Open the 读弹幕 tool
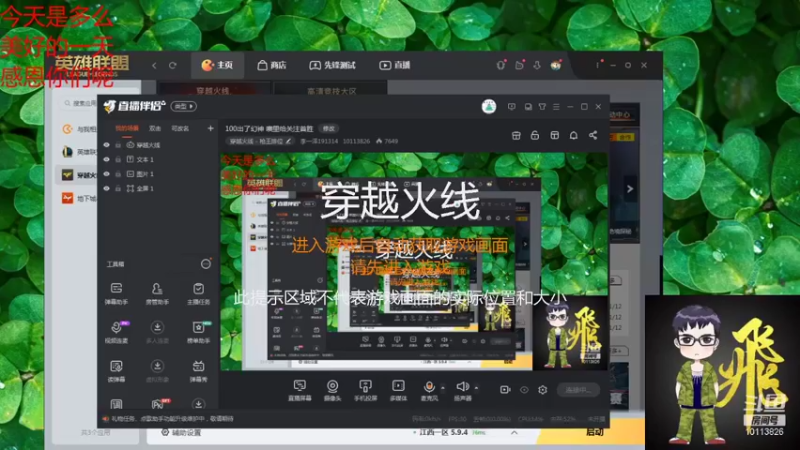 point(116,371)
